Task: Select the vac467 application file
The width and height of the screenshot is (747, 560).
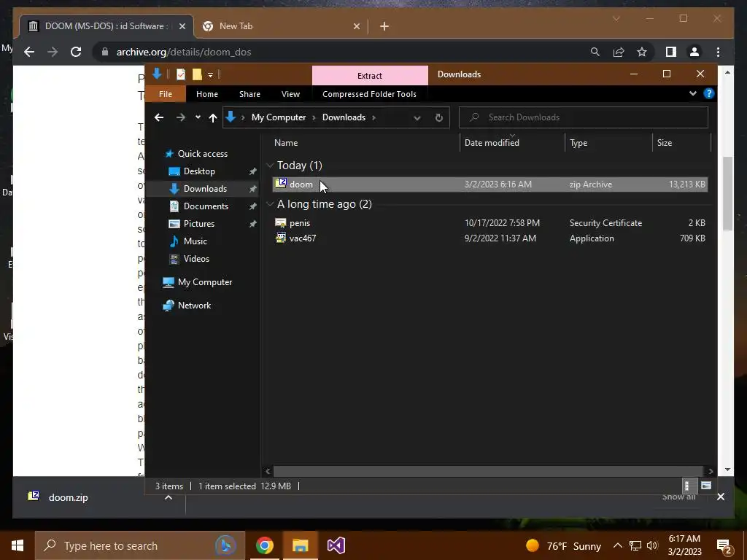Action: pos(489,238)
